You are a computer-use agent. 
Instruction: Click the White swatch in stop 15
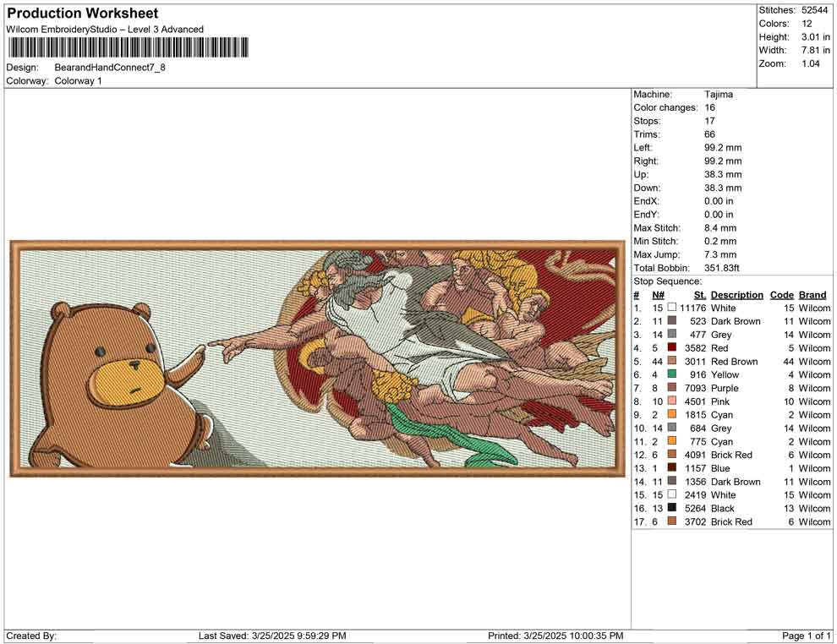click(671, 494)
